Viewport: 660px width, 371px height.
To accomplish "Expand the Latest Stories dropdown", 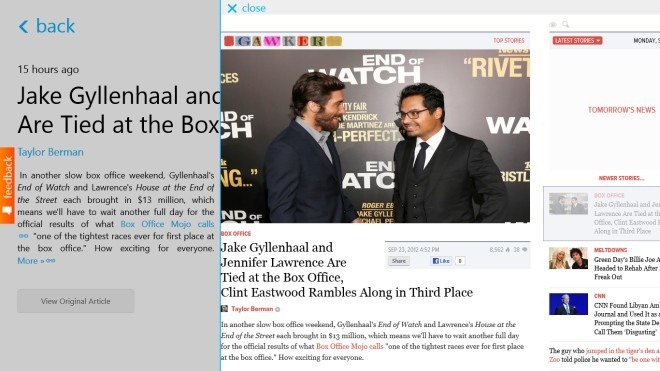I will coord(577,40).
